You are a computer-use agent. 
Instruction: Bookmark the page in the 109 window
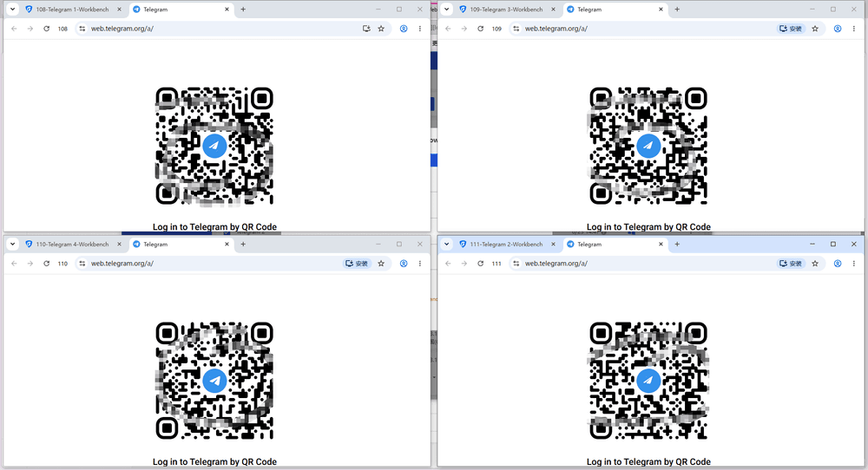pos(815,29)
